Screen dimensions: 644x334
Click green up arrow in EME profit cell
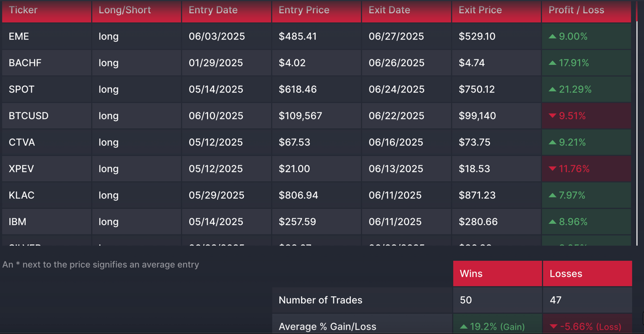[x=552, y=37]
